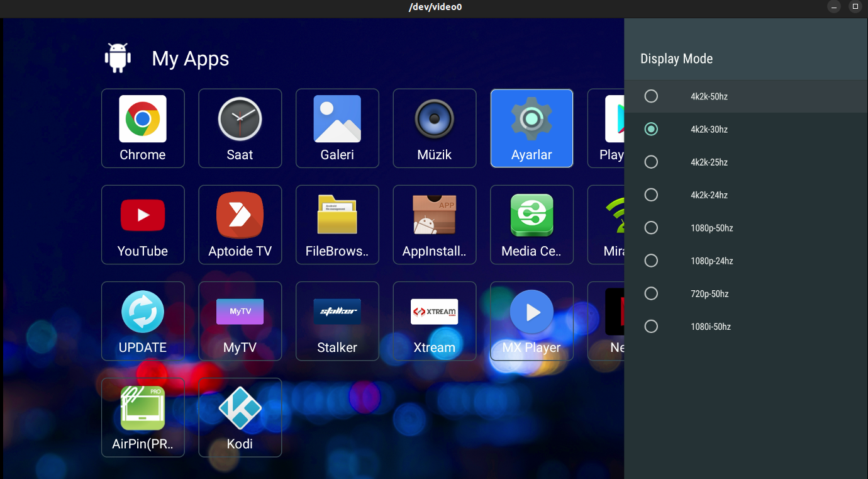Screen dimensions: 868x479
Task: Select 720p-50hz display mode
Action: 746,293
